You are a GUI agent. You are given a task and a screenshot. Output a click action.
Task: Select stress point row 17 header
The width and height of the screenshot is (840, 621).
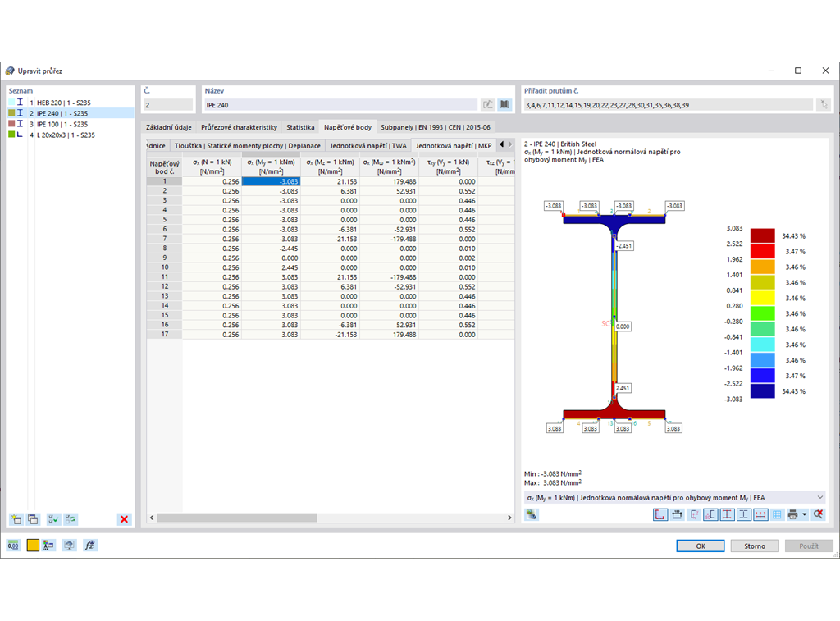click(x=164, y=335)
